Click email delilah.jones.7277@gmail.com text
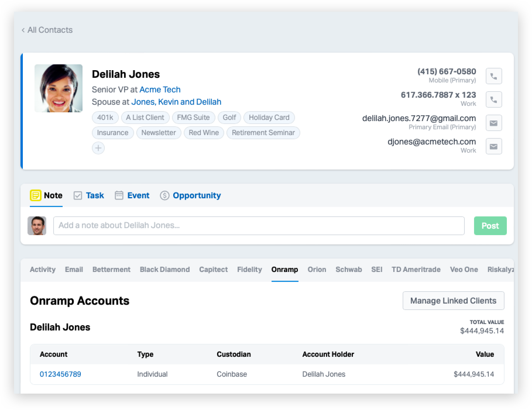This screenshot has width=532, height=410. (x=419, y=118)
